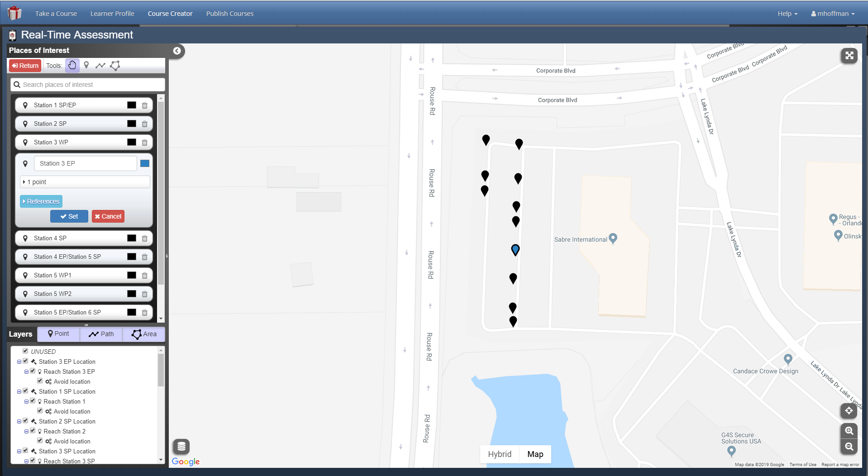Image resolution: width=868 pixels, height=476 pixels.
Task: Toggle Station 2 SP Location checkbox
Action: 26,421
